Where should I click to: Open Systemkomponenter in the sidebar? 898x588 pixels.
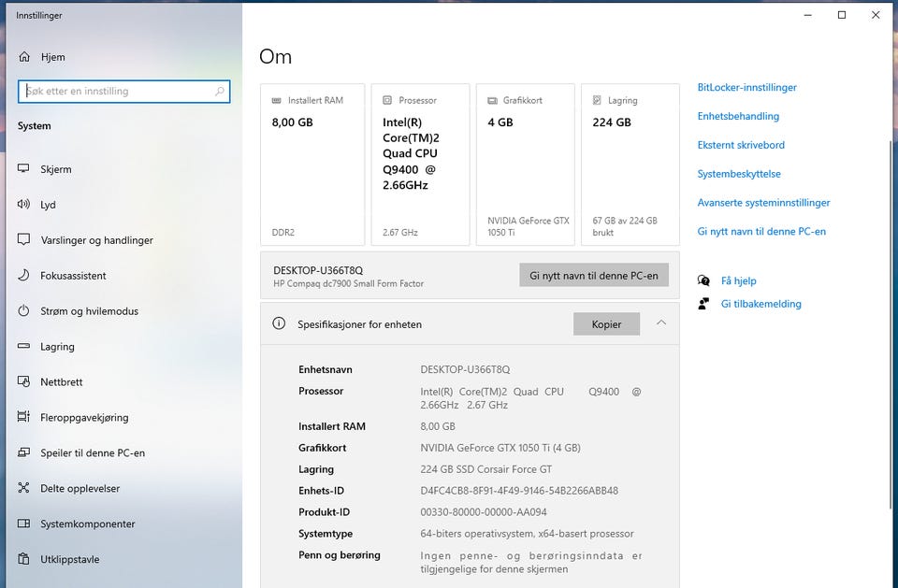(x=88, y=523)
